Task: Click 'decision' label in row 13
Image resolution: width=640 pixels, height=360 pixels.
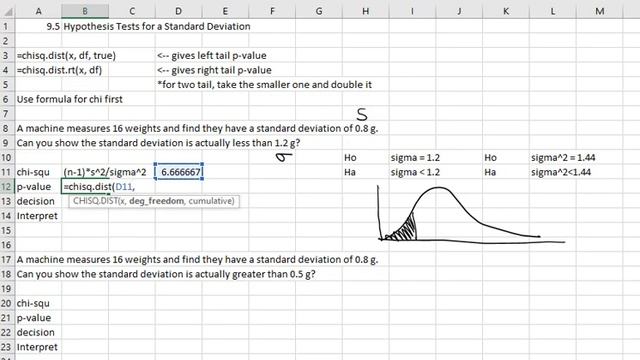Action: tap(36, 201)
